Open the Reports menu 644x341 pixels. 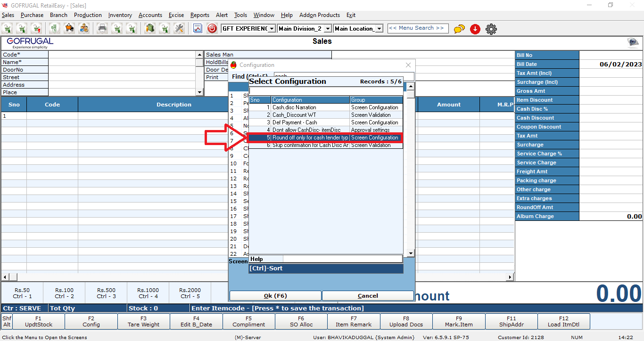click(x=200, y=15)
